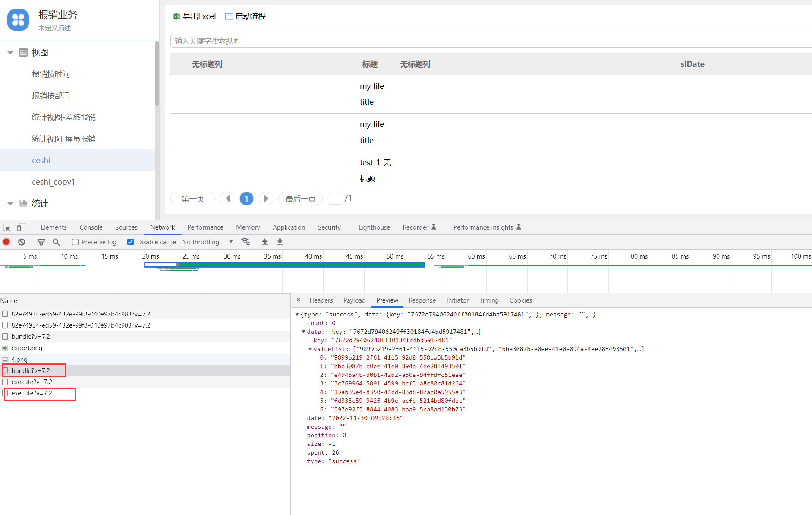812x515 pixels.
Task: Activate the inspect element picker
Action: tap(6, 227)
